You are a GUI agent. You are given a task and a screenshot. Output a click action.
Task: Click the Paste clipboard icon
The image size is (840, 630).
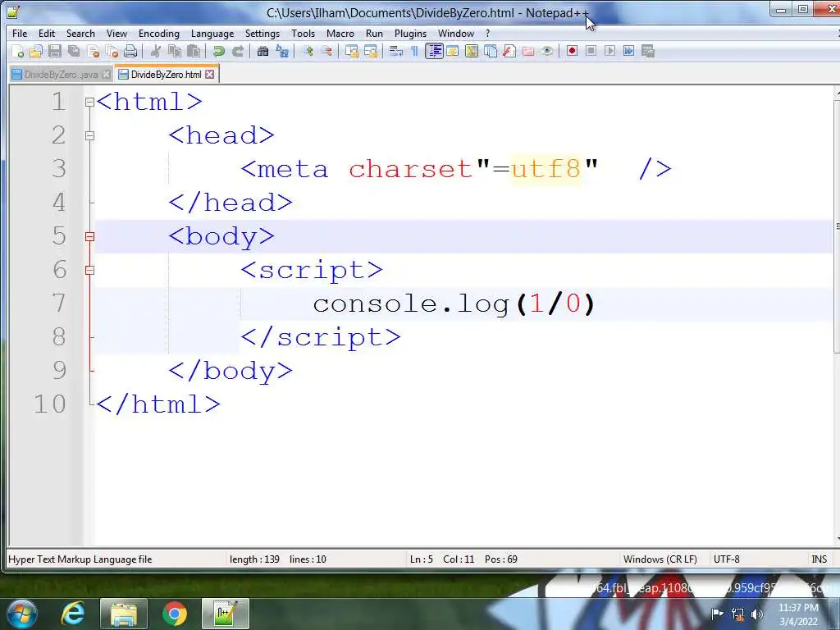click(194, 52)
